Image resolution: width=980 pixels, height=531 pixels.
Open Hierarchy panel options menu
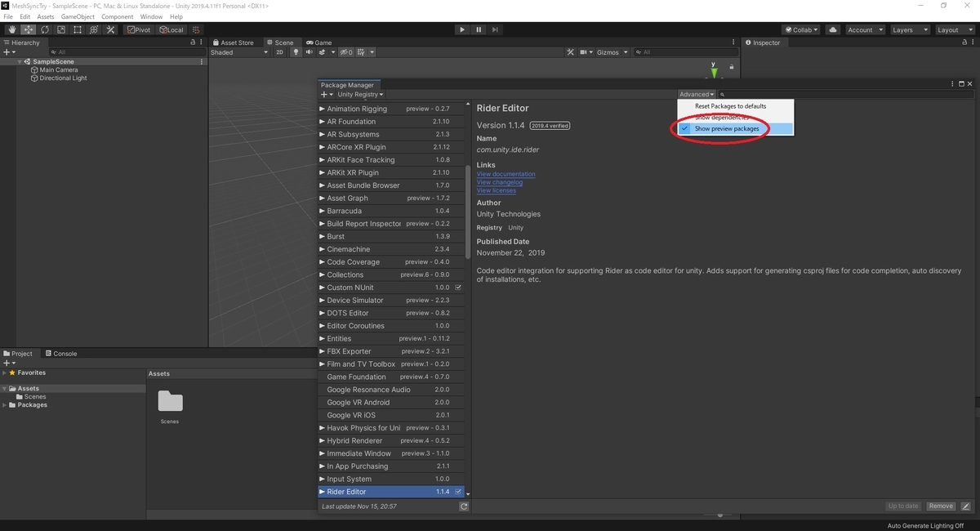[202, 42]
